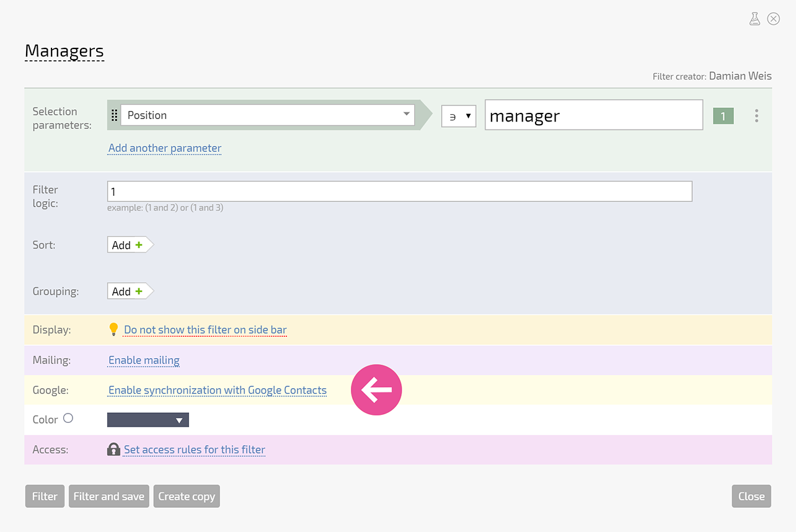Click the Managers filter title

tap(64, 51)
